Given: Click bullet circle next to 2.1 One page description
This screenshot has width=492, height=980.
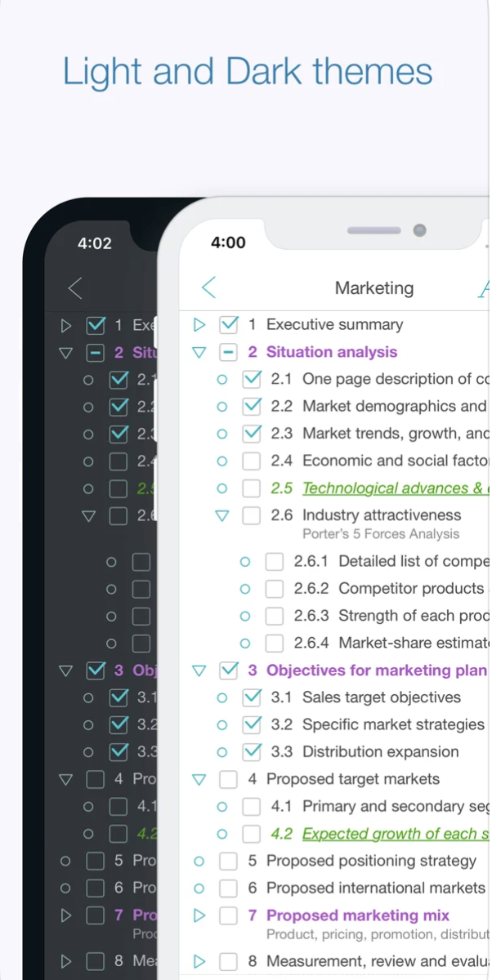Looking at the screenshot, I should pos(221,380).
